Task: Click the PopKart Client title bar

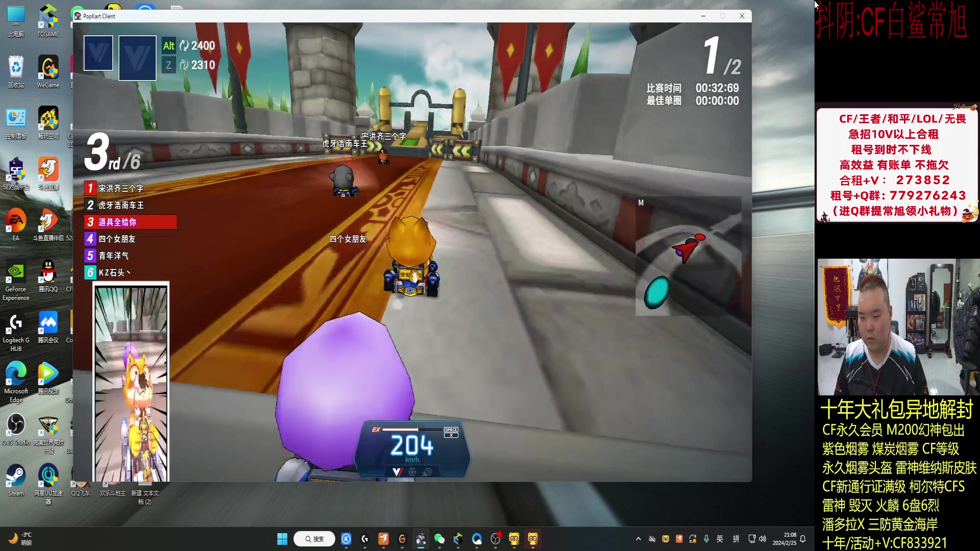Action: point(357,16)
